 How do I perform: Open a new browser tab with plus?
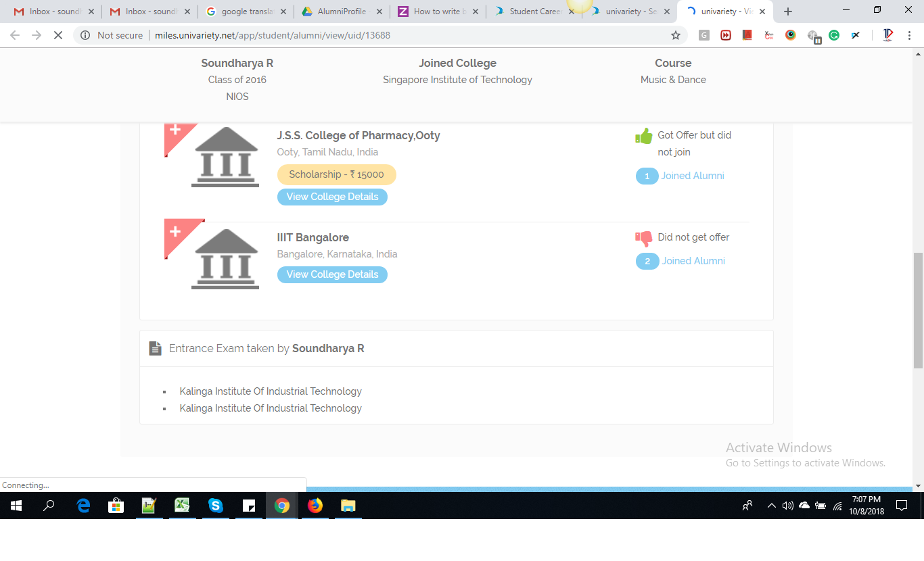coord(788,11)
